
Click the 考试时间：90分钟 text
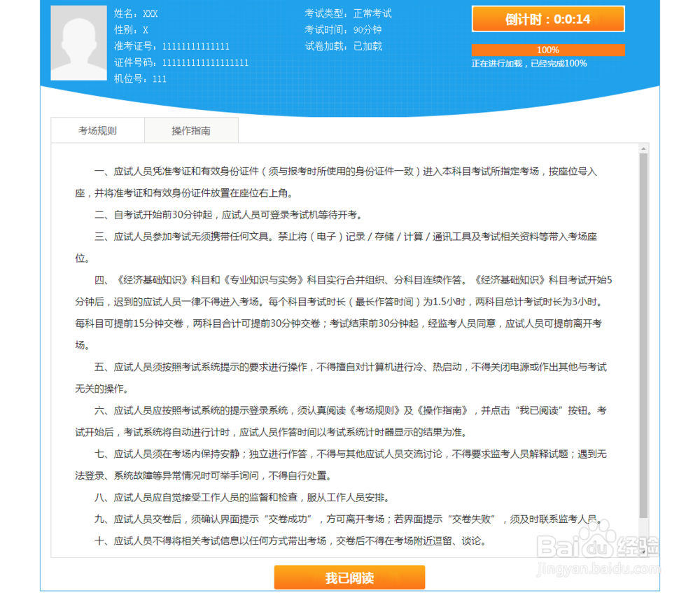coord(343,30)
